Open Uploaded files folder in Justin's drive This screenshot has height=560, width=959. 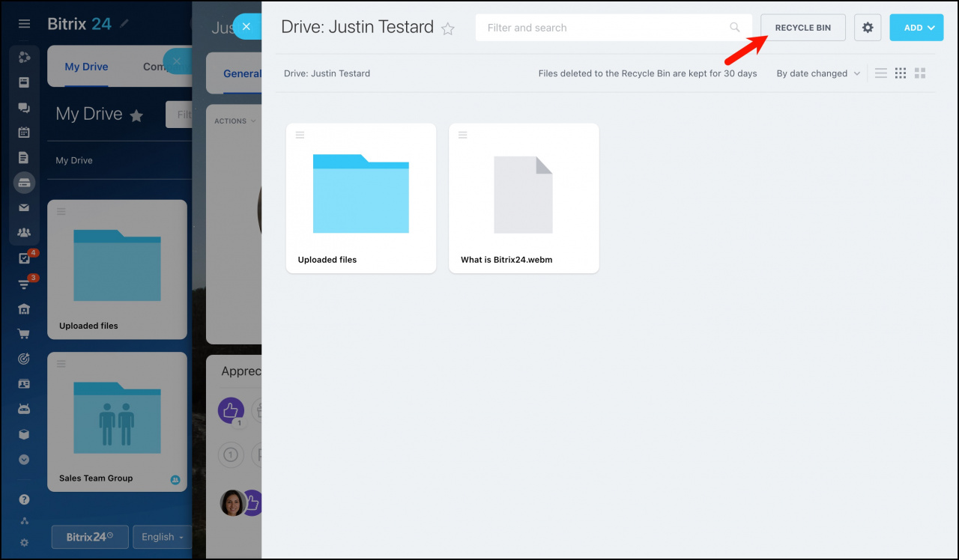(361, 198)
